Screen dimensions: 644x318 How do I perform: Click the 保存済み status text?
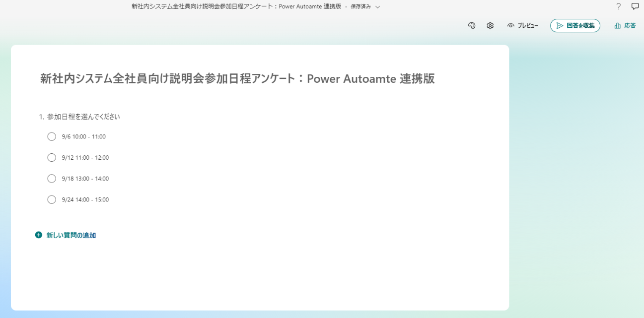click(361, 7)
